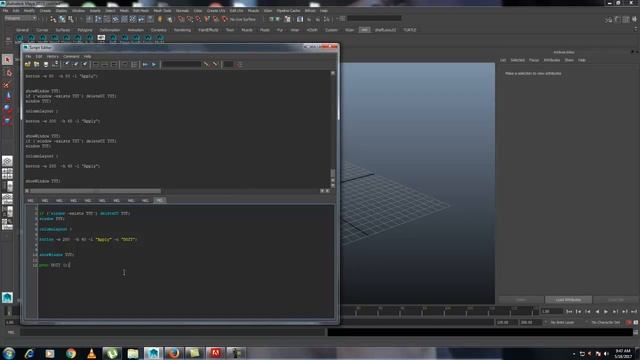Go to start of playback range
640x360 pixels.
point(569,311)
